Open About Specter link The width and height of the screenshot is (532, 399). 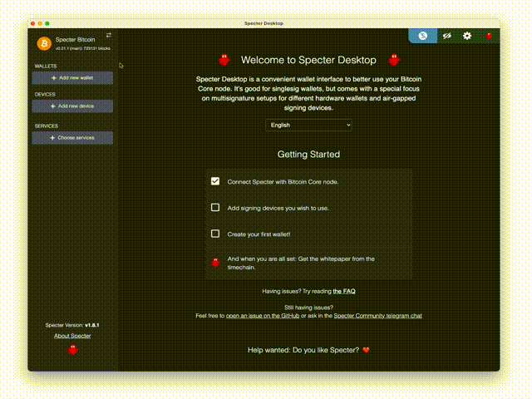point(72,336)
